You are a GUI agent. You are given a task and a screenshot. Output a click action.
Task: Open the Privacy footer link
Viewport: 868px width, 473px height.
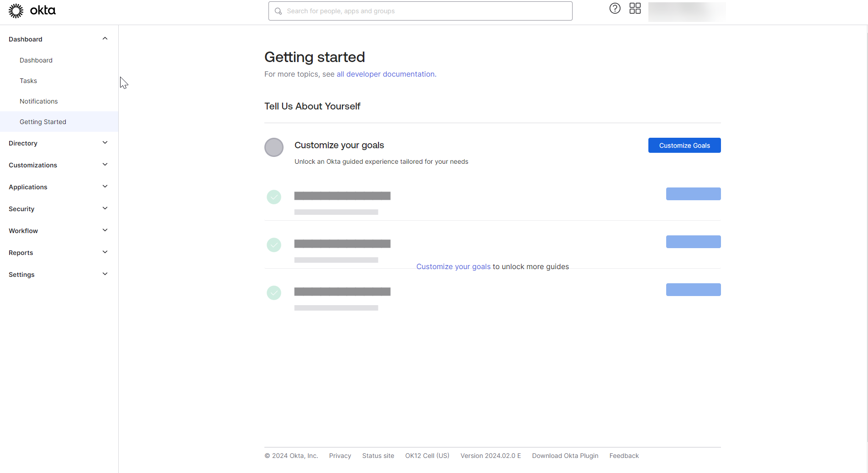pos(340,456)
